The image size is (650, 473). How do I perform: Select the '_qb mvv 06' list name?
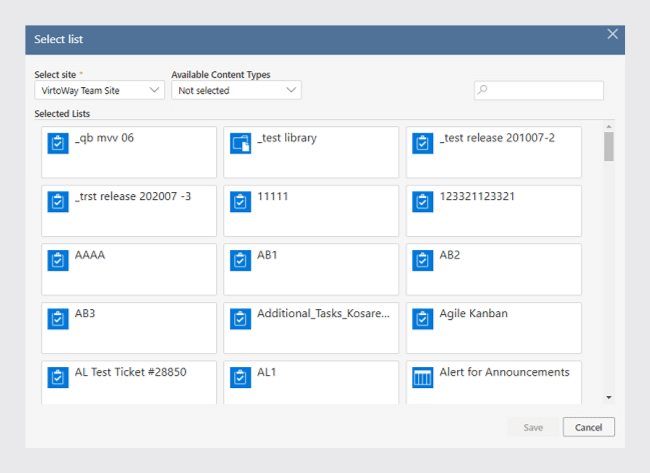click(x=104, y=138)
